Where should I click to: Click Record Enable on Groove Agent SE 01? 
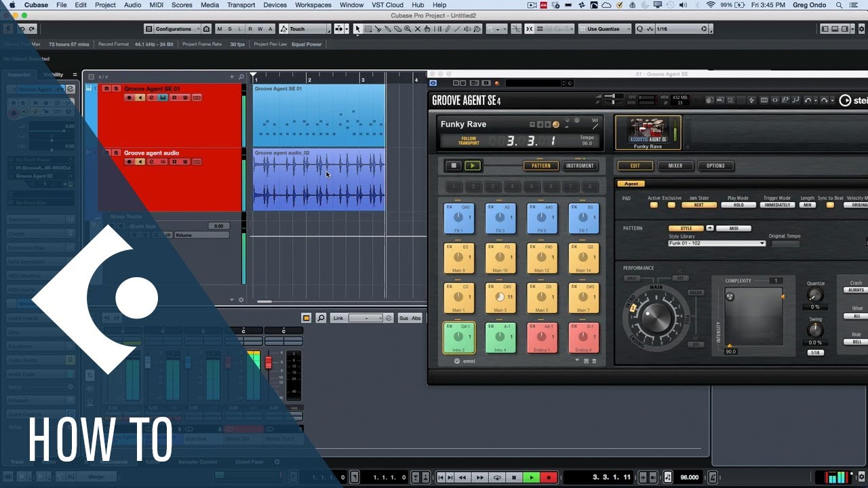[x=130, y=98]
